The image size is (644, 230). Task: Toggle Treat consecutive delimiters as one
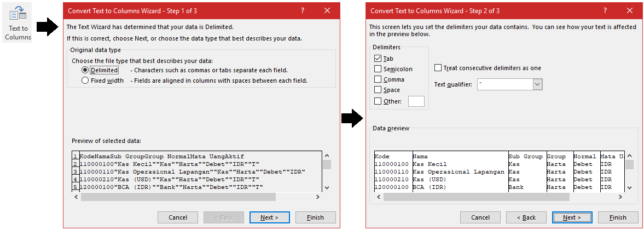click(438, 68)
